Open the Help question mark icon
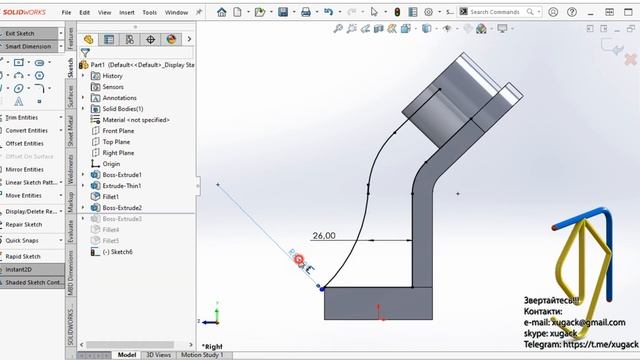Screen dimensions: 640x360 point(572,12)
